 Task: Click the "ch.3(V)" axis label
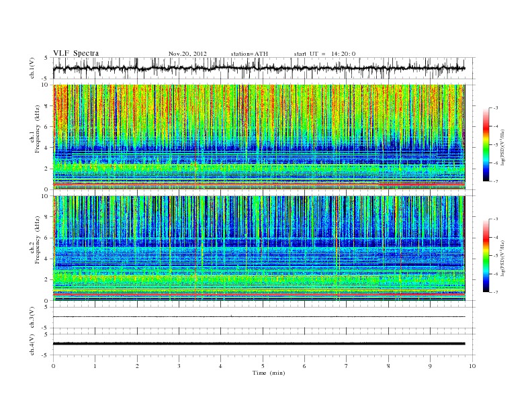pos(32,317)
